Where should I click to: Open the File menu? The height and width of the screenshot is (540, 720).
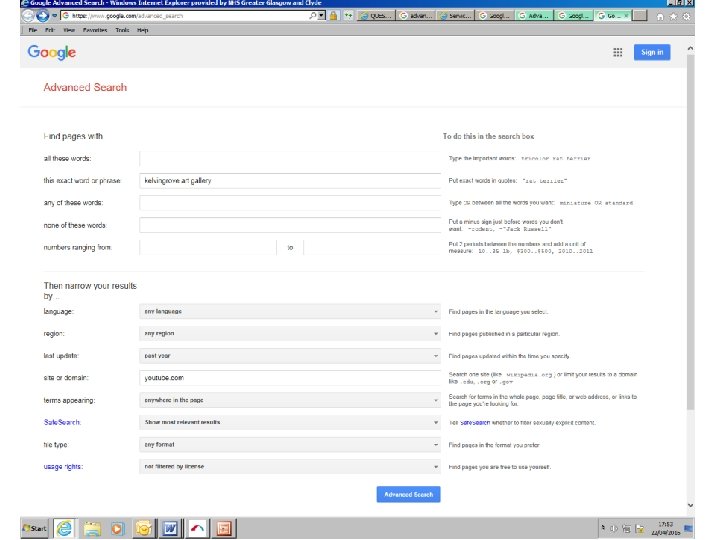[33, 30]
